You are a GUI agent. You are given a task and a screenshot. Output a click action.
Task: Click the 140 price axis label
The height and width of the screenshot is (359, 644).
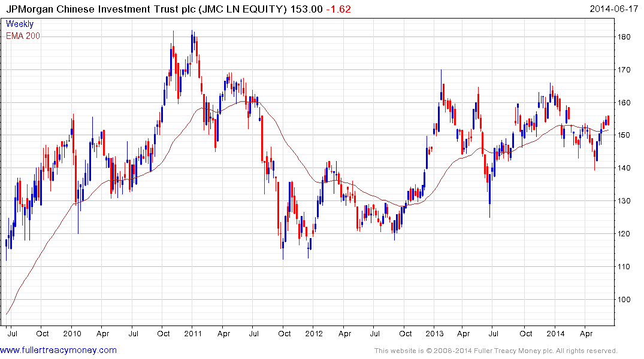point(624,168)
